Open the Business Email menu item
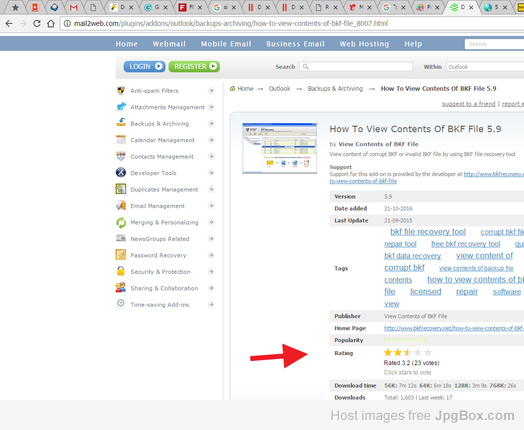Screen dimensions: 524x430 click(x=295, y=44)
